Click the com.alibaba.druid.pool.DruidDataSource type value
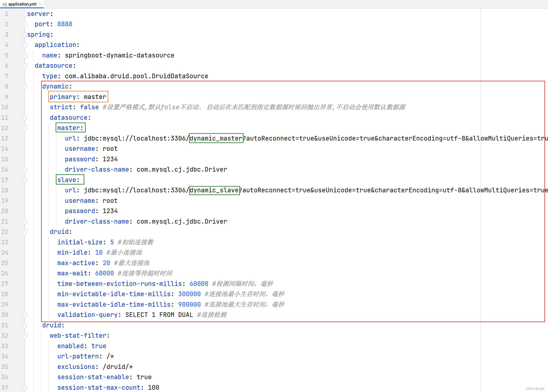 (136, 76)
